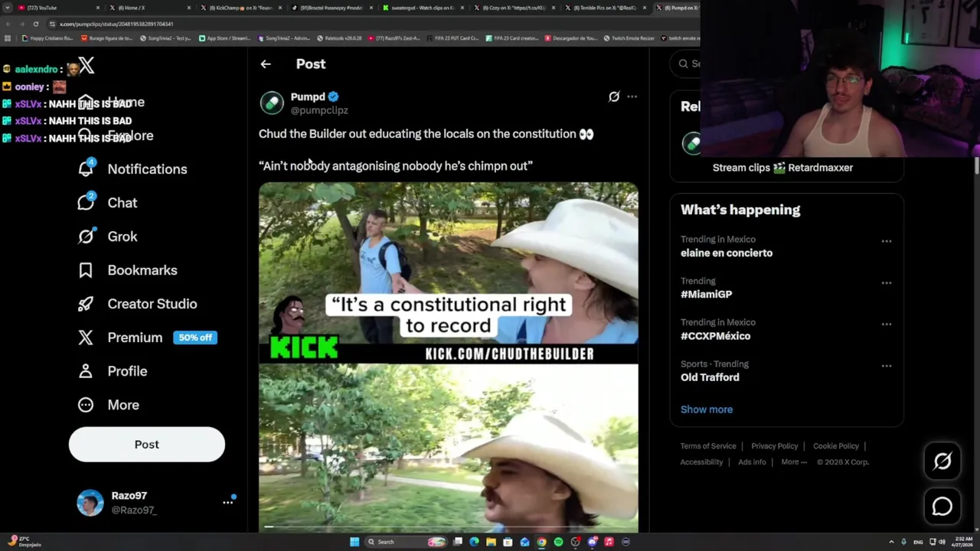Image resolution: width=980 pixels, height=551 pixels.
Task: Open Razo97 account switcher menu
Action: pyautogui.click(x=227, y=502)
